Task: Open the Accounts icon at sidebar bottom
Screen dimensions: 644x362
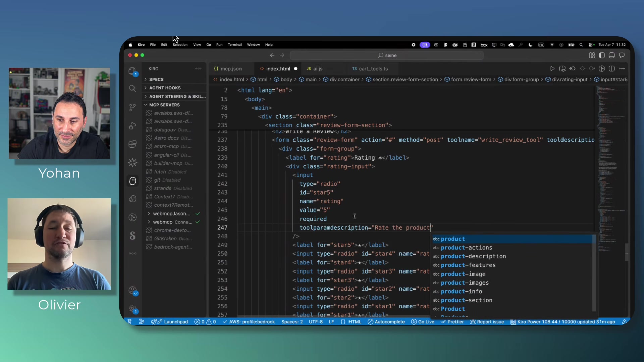Action: pyautogui.click(x=132, y=290)
